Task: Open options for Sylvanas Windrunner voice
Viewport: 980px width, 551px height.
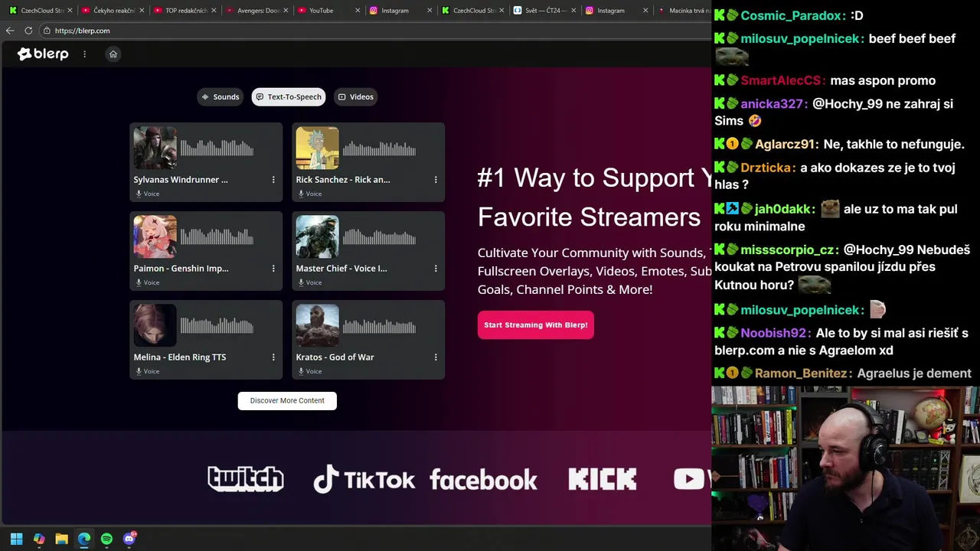Action: click(x=273, y=180)
